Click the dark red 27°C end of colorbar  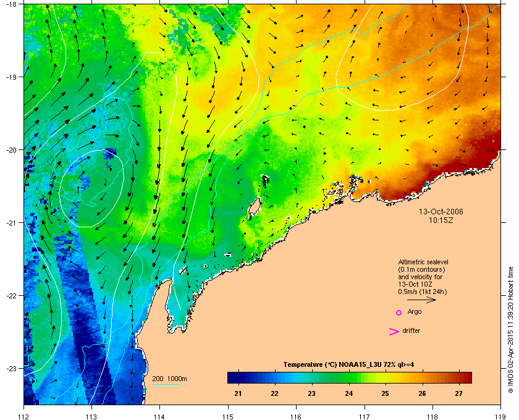point(466,377)
